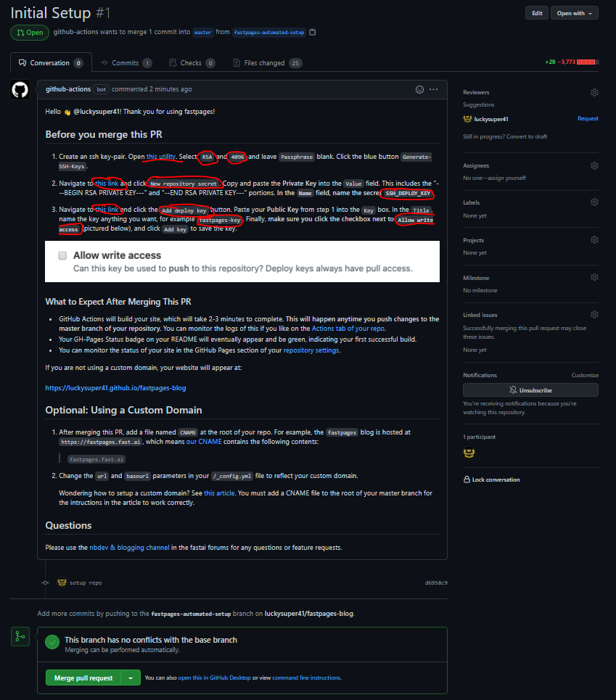Expand the Open with dropdown
This screenshot has width=616, height=700.
[575, 13]
